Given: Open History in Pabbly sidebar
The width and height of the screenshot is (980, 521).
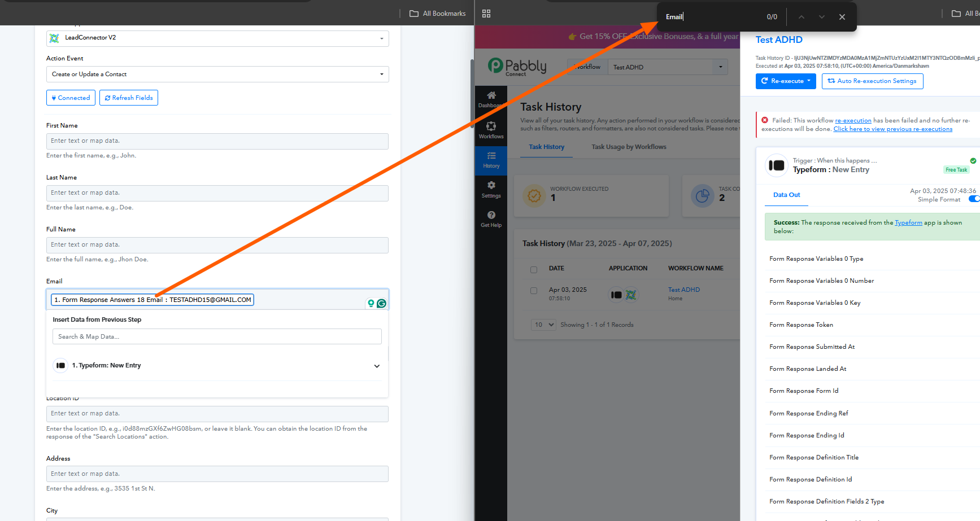Looking at the screenshot, I should 491,160.
